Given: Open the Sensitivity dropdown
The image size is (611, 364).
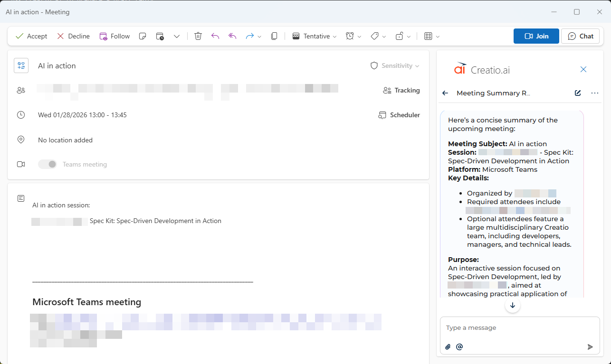Looking at the screenshot, I should (x=395, y=65).
